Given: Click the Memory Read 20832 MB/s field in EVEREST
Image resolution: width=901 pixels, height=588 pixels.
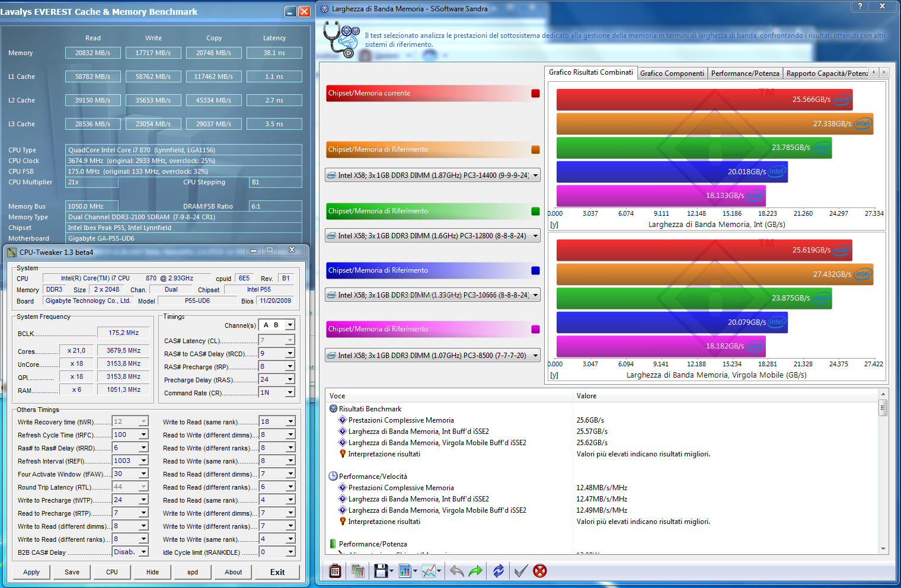Looking at the screenshot, I should [x=93, y=53].
